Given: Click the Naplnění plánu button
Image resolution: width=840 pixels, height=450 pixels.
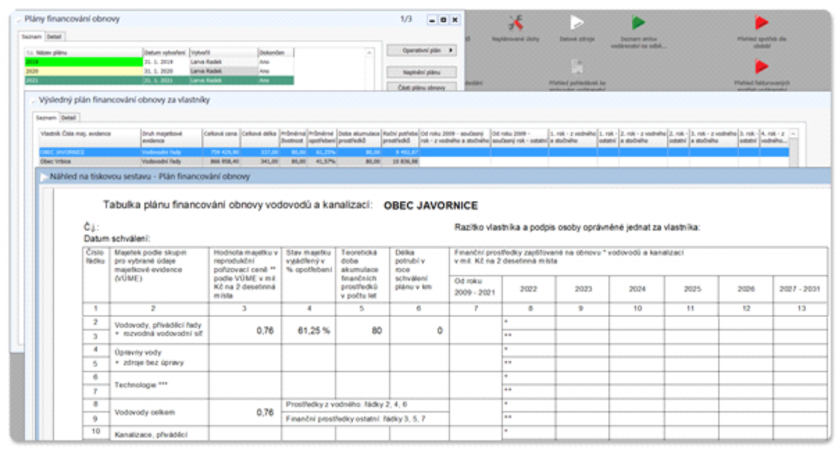Looking at the screenshot, I should click(x=422, y=72).
